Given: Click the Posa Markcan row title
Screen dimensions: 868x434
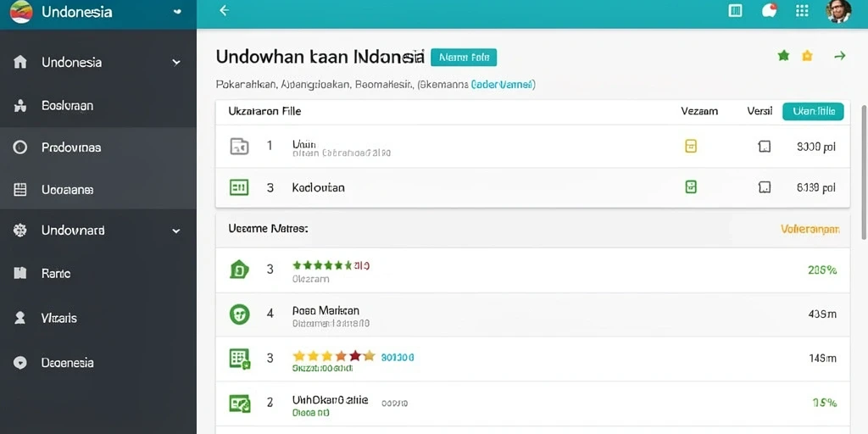Looking at the screenshot, I should pyautogui.click(x=325, y=310).
